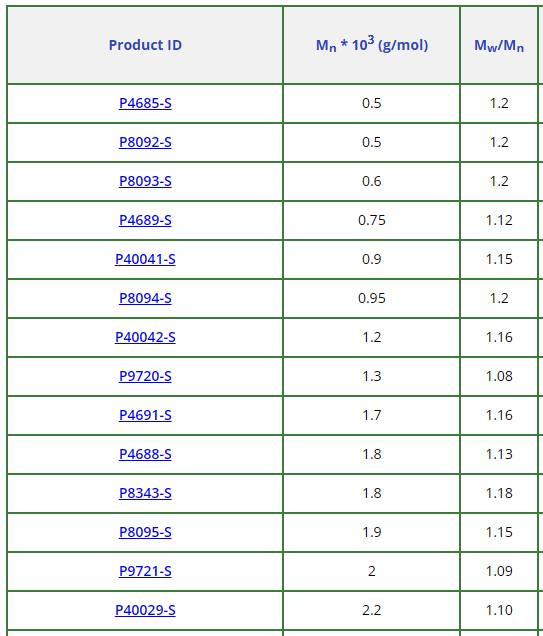Open product P8095-S
543x636 pixels.
pyautogui.click(x=145, y=532)
